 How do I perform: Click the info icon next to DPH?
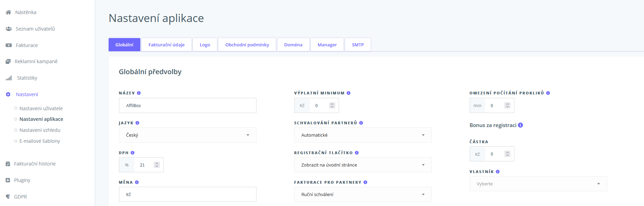click(133, 153)
